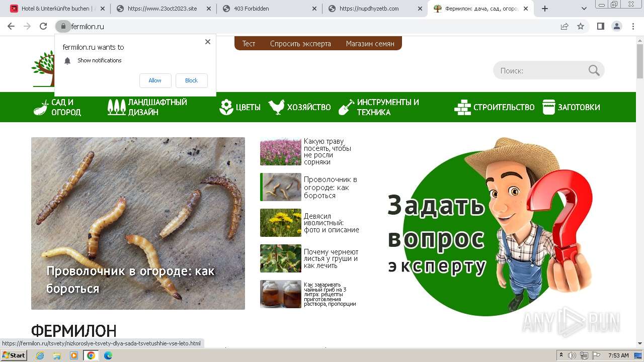
Task: Open the yellow flowers Девясил thumbnail
Action: click(x=281, y=223)
